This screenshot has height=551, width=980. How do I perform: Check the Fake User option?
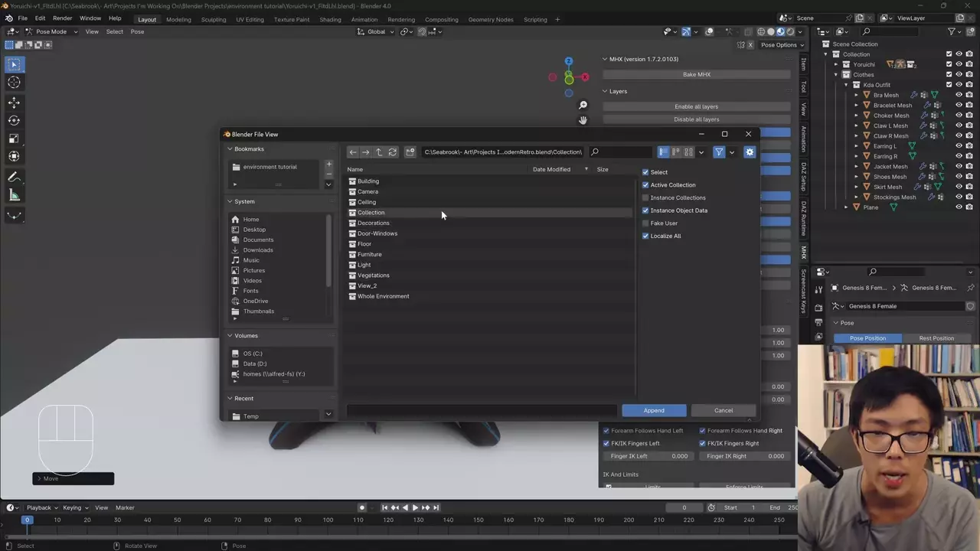click(x=645, y=223)
